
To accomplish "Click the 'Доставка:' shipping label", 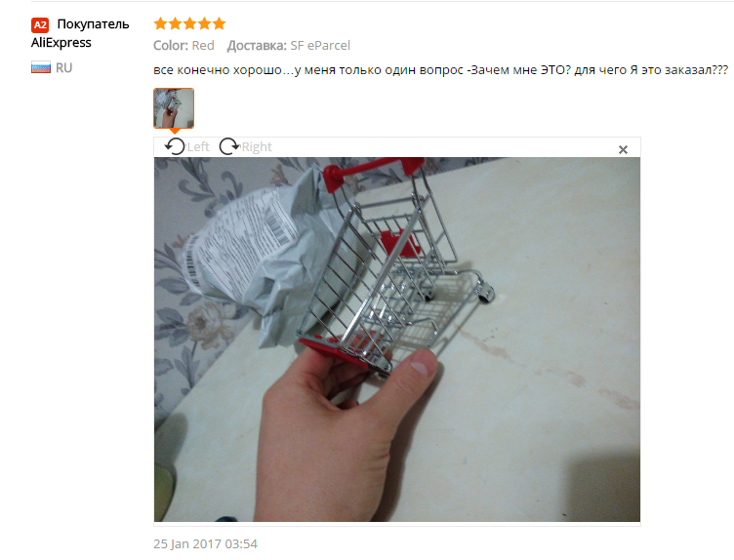I will point(257,46).
